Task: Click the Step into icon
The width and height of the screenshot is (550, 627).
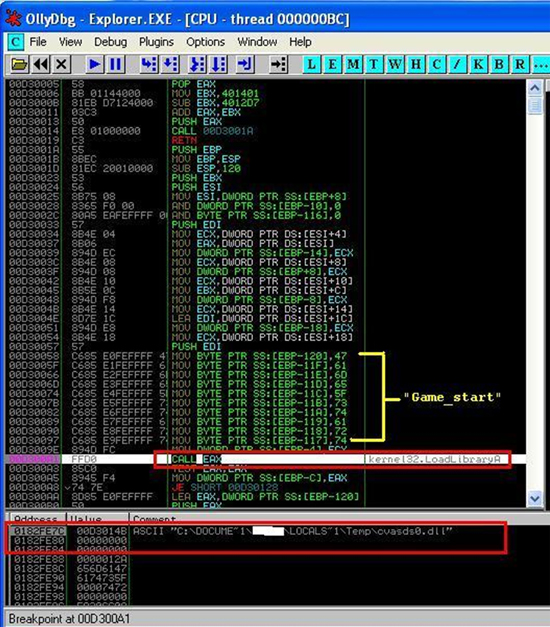Action: pyautogui.click(x=149, y=64)
